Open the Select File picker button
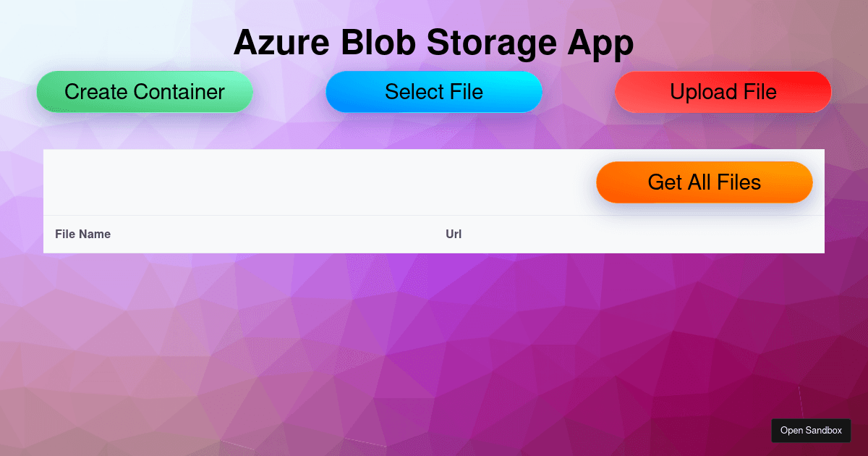Viewport: 868px width, 456px height. click(434, 92)
